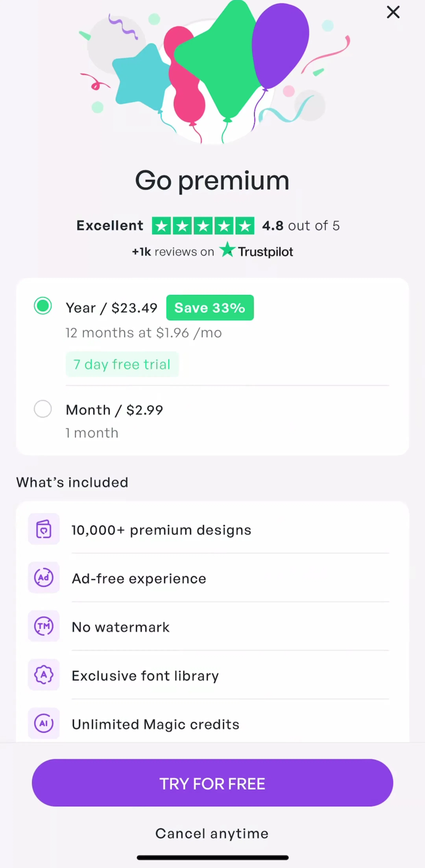Tap the exclusive font library icon
Image resolution: width=425 pixels, height=868 pixels.
44,675
